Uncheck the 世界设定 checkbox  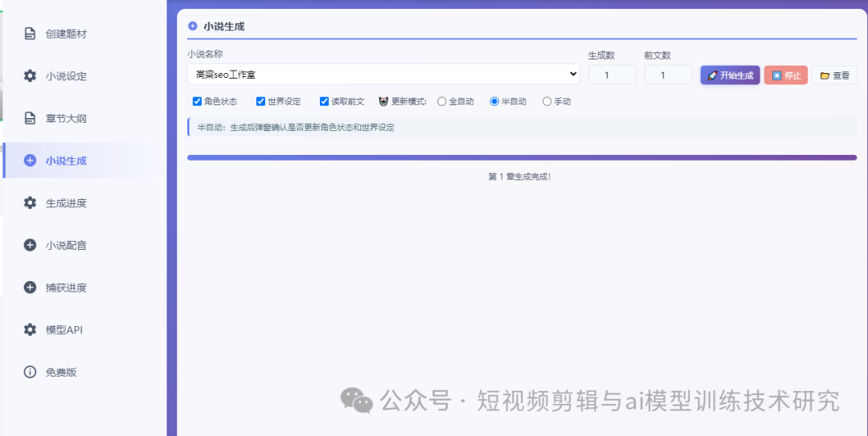point(260,101)
